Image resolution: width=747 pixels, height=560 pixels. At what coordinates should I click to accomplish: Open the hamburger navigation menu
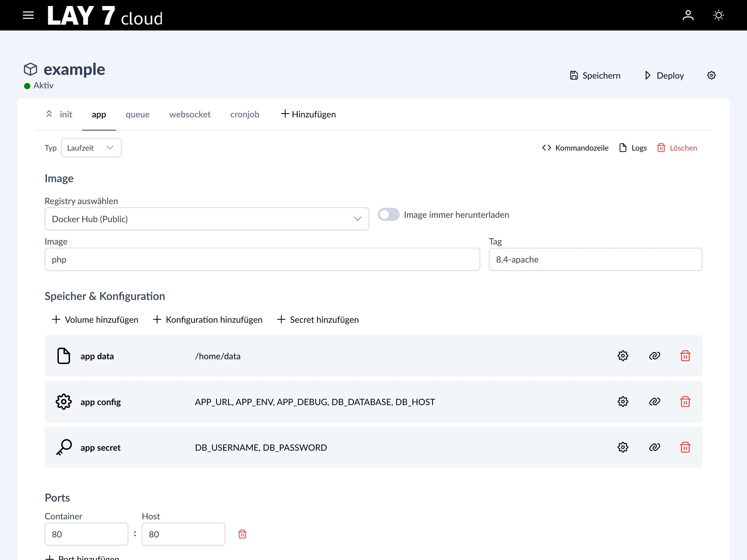coord(28,15)
